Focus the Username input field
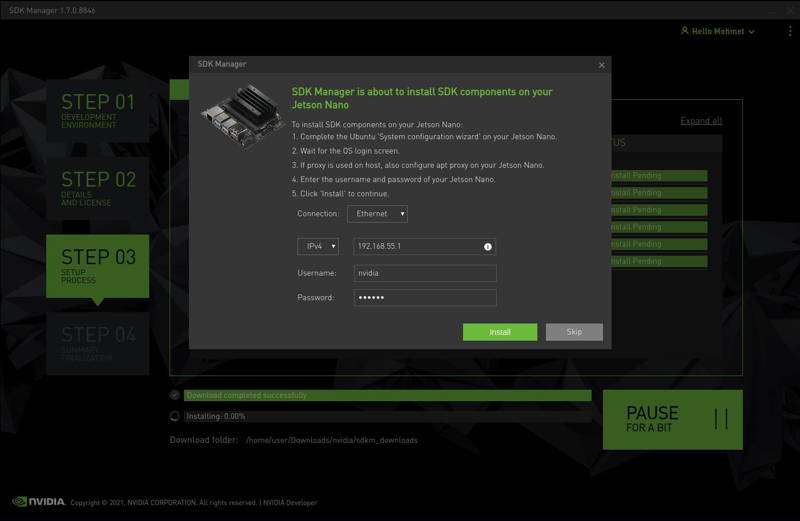The height and width of the screenshot is (521, 800). [x=424, y=273]
